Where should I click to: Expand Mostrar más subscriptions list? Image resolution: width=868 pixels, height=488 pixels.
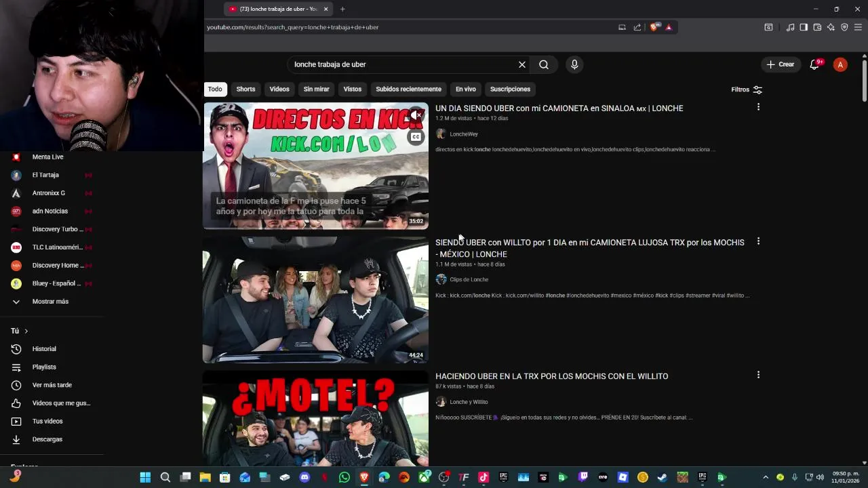pyautogui.click(x=52, y=302)
